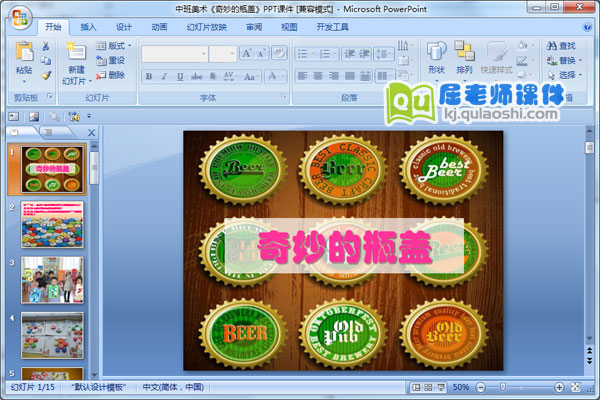Align text right in paragraph group
The height and width of the screenshot is (400, 600).
pos(334,76)
